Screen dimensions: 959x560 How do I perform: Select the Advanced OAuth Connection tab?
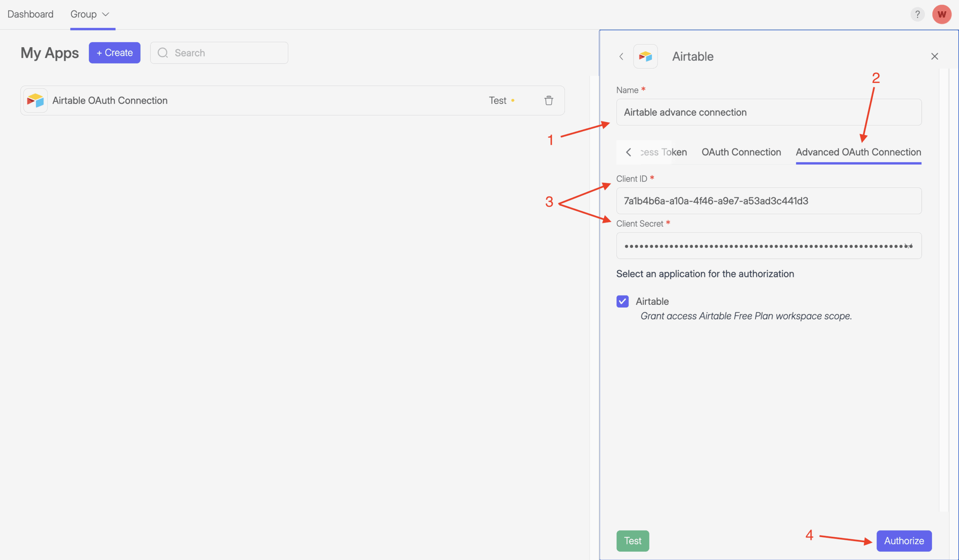click(858, 152)
